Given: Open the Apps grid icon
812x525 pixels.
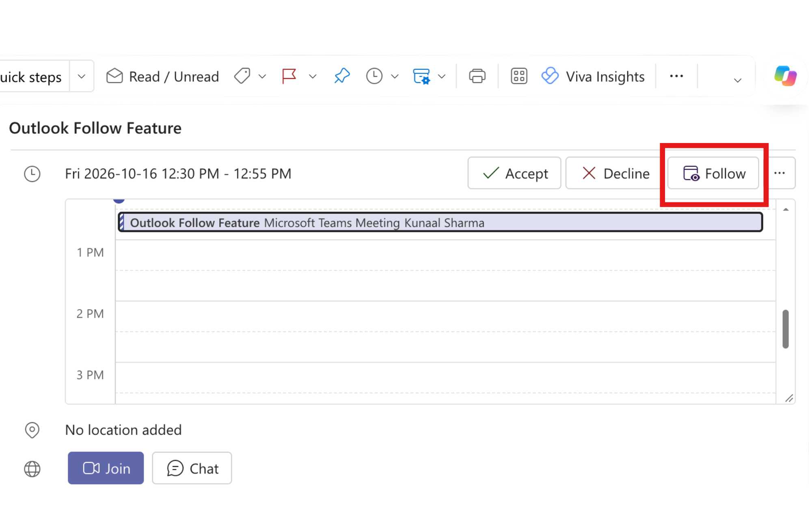Looking at the screenshot, I should coord(519,76).
